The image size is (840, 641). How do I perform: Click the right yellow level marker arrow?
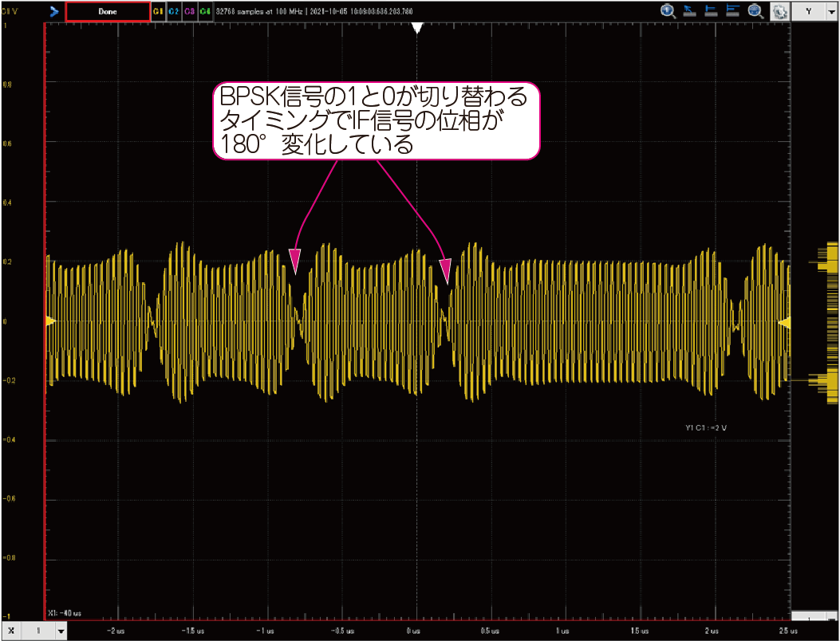(784, 321)
